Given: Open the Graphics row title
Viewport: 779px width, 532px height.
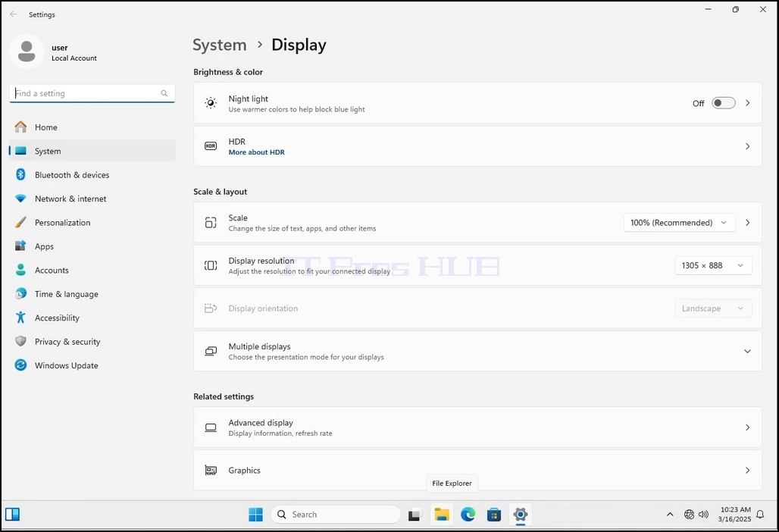Looking at the screenshot, I should click(245, 471).
